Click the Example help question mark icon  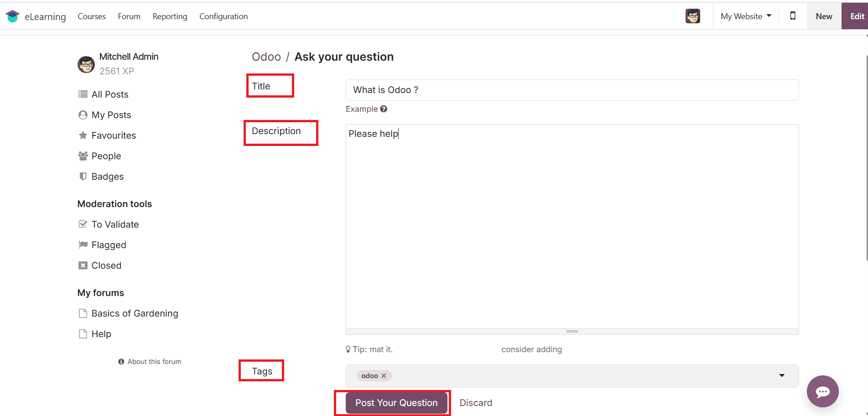384,109
